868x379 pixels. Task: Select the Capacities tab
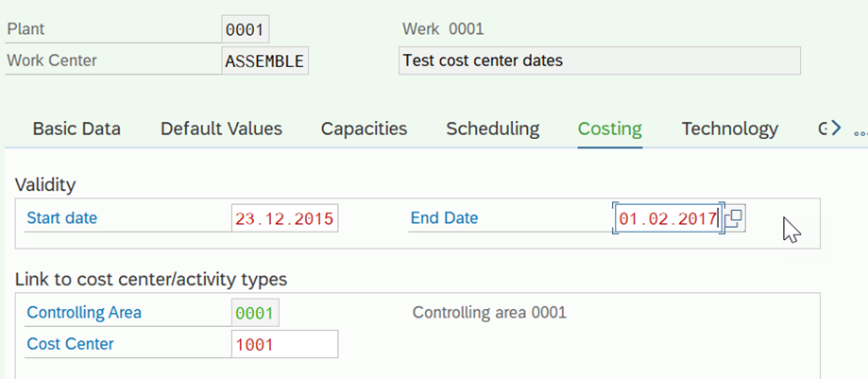point(364,129)
